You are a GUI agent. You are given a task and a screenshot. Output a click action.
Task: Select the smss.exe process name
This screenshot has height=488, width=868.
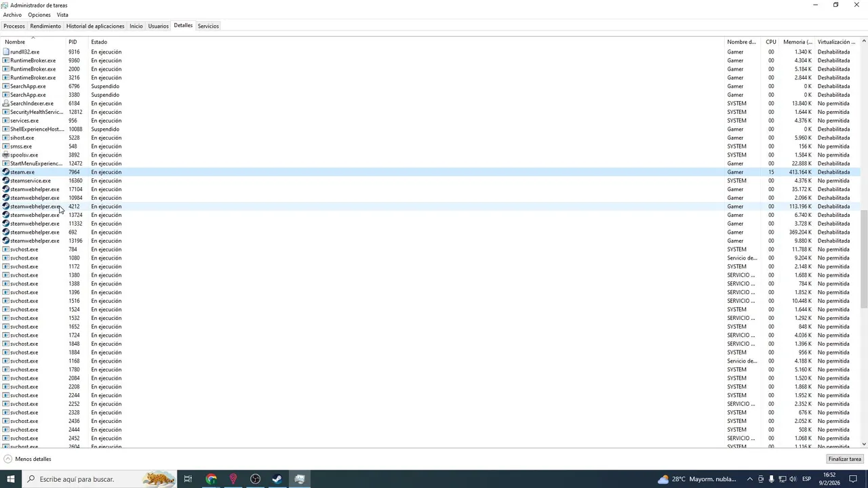(21, 146)
